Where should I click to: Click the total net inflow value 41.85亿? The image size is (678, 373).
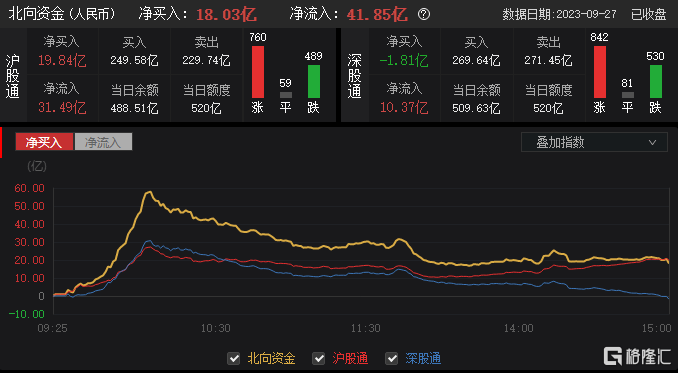click(377, 15)
